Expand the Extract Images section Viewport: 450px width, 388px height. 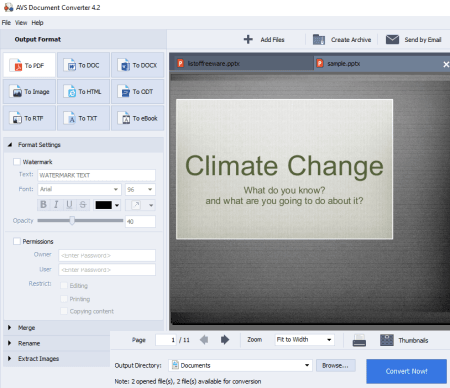click(10, 358)
